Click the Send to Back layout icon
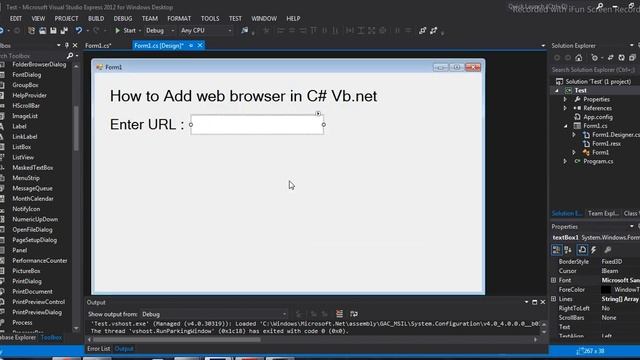The image size is (640, 360). [433, 31]
